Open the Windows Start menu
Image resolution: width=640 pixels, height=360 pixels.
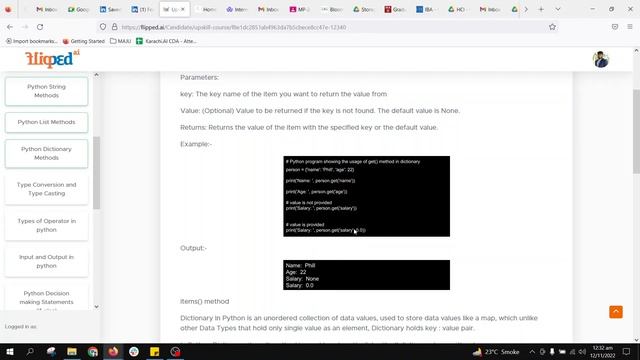9,351
